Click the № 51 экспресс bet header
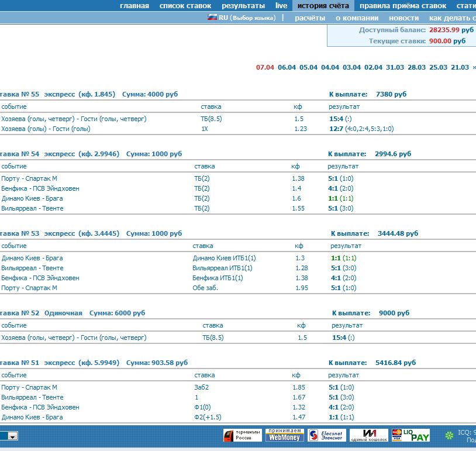This screenshot has height=451, width=476. click(x=60, y=363)
